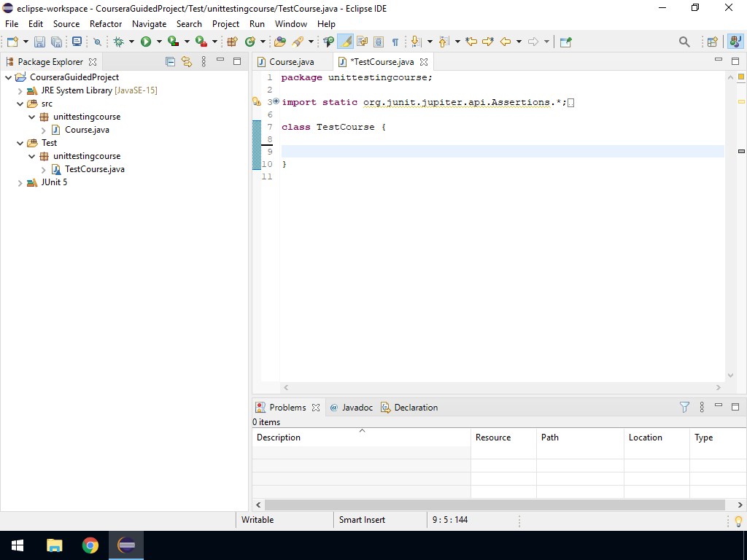This screenshot has height=560, width=747.
Task: Click the Debug bug icon
Action: pos(118,42)
